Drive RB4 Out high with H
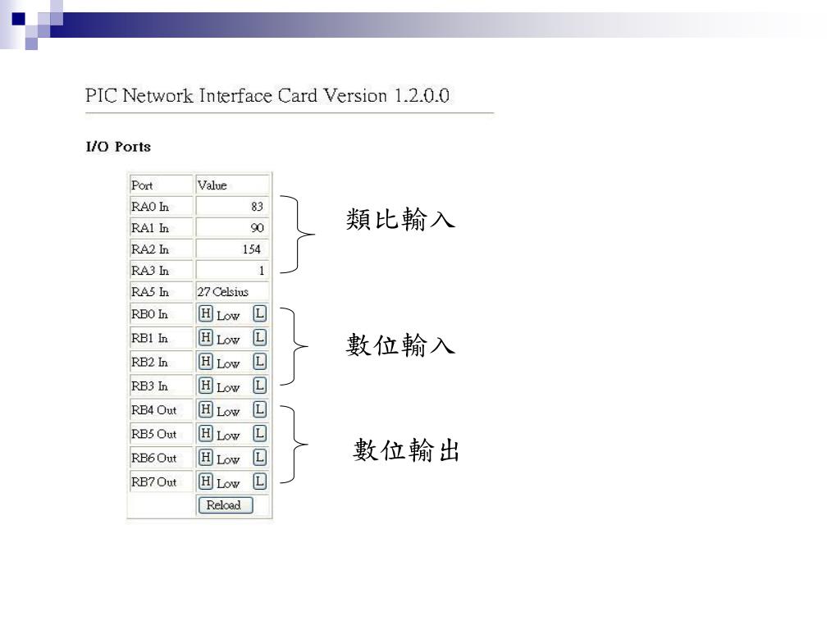Image resolution: width=840 pixels, height=630 pixels. point(206,409)
